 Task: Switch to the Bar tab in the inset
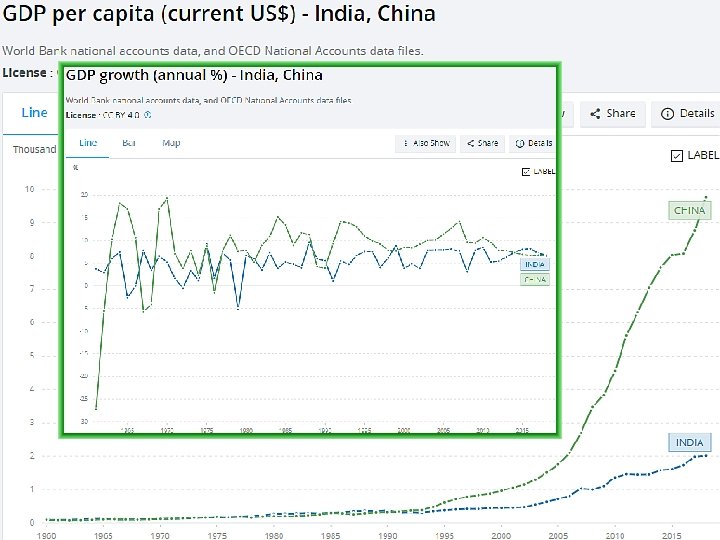pos(129,143)
